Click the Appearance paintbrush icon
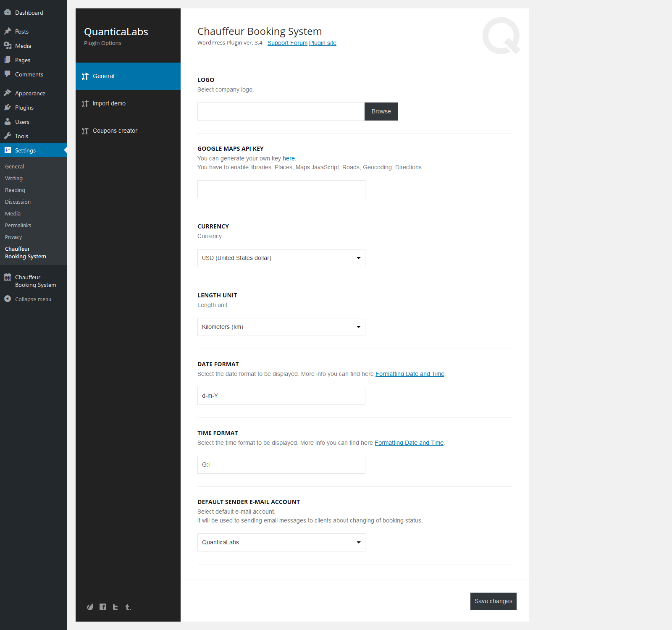This screenshot has height=630, width=672. 8,93
